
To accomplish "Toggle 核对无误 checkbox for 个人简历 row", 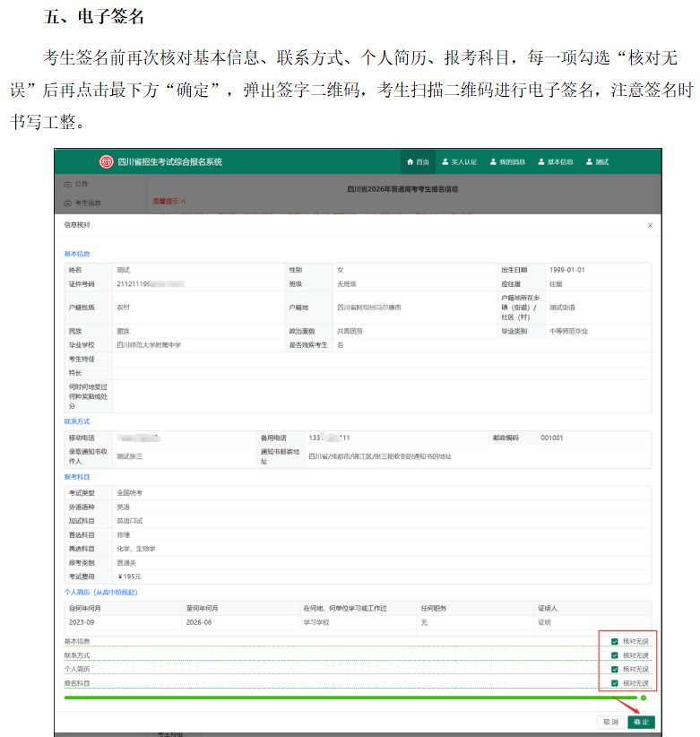I will tap(614, 670).
